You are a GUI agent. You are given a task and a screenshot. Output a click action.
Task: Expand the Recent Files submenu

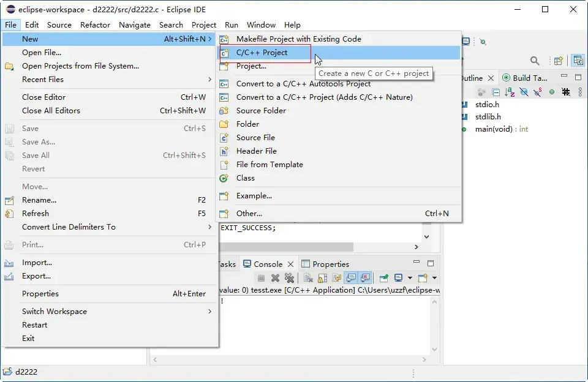point(110,80)
